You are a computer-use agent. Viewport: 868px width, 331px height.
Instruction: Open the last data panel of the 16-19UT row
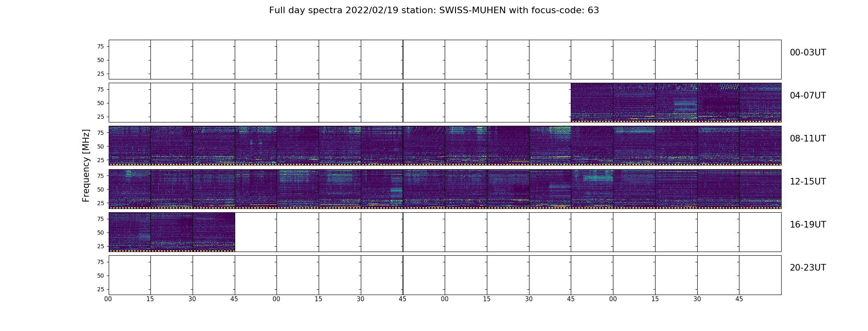pos(214,232)
